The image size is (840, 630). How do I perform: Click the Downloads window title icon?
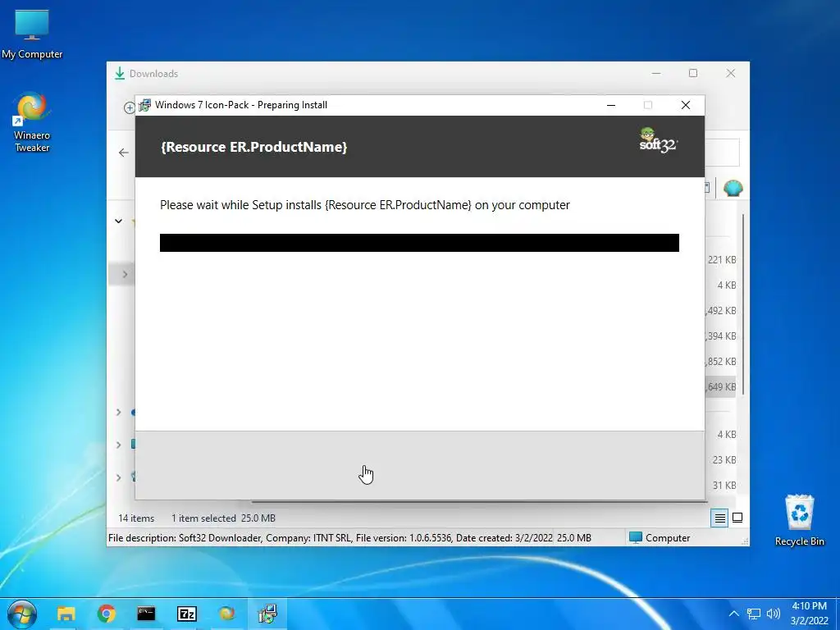click(120, 73)
